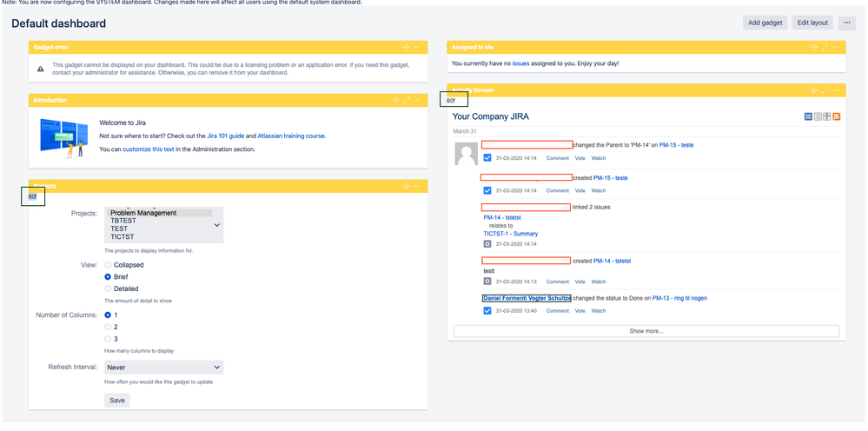The width and height of the screenshot is (868, 431).
Task: Open the TICTST-1 - Summary link
Action: pyautogui.click(x=510, y=234)
